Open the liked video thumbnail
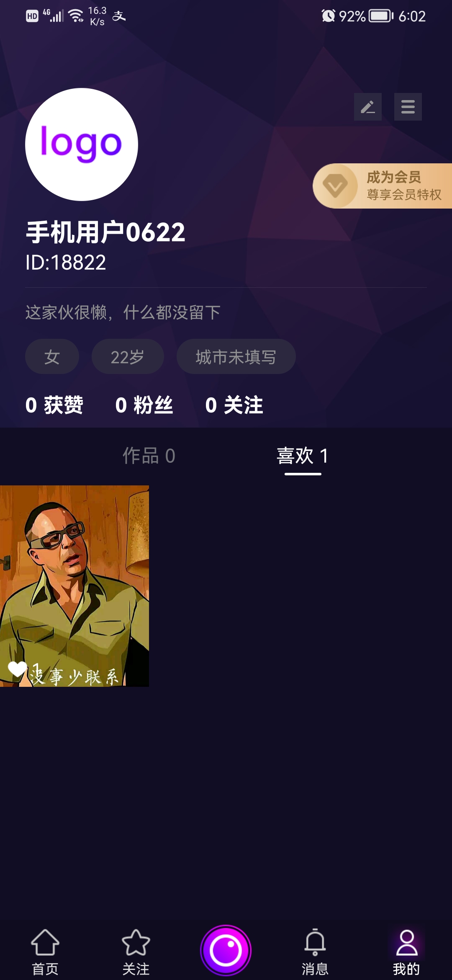The width and height of the screenshot is (452, 980). coord(74,586)
